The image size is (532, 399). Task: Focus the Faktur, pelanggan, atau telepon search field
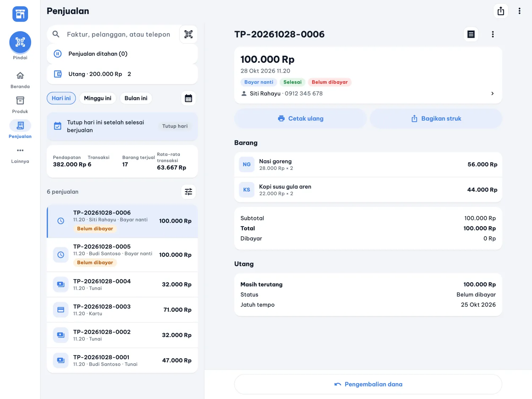click(x=118, y=34)
